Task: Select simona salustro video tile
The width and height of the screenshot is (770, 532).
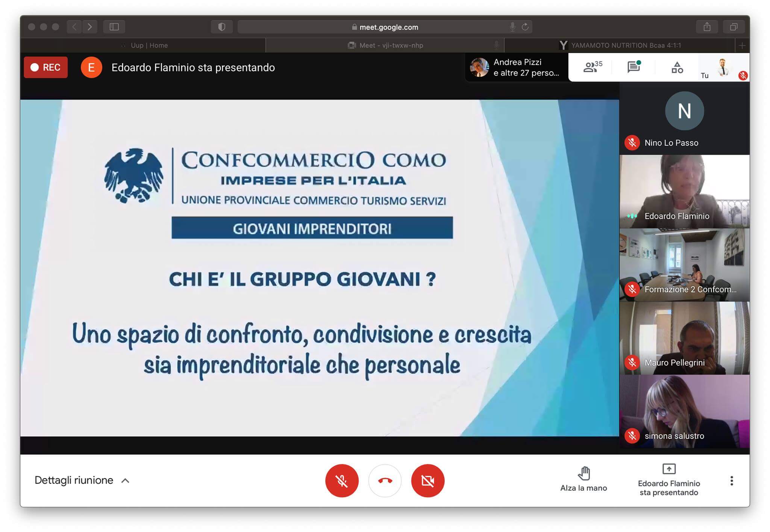Action: pyautogui.click(x=684, y=411)
